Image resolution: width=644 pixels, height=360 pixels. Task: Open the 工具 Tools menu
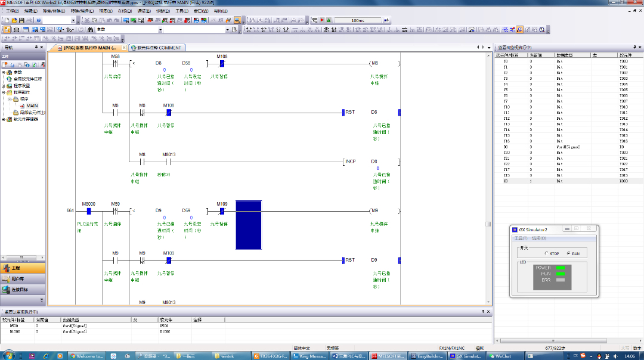click(x=181, y=11)
